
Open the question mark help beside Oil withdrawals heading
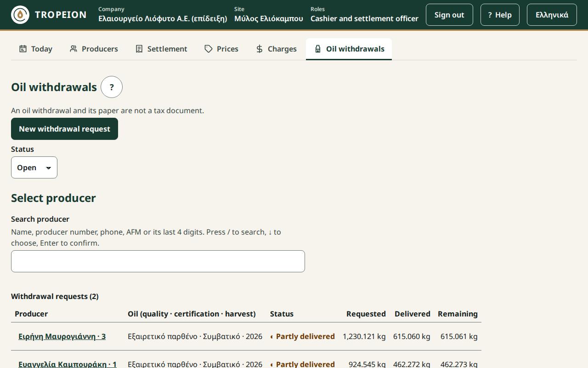coord(112,87)
